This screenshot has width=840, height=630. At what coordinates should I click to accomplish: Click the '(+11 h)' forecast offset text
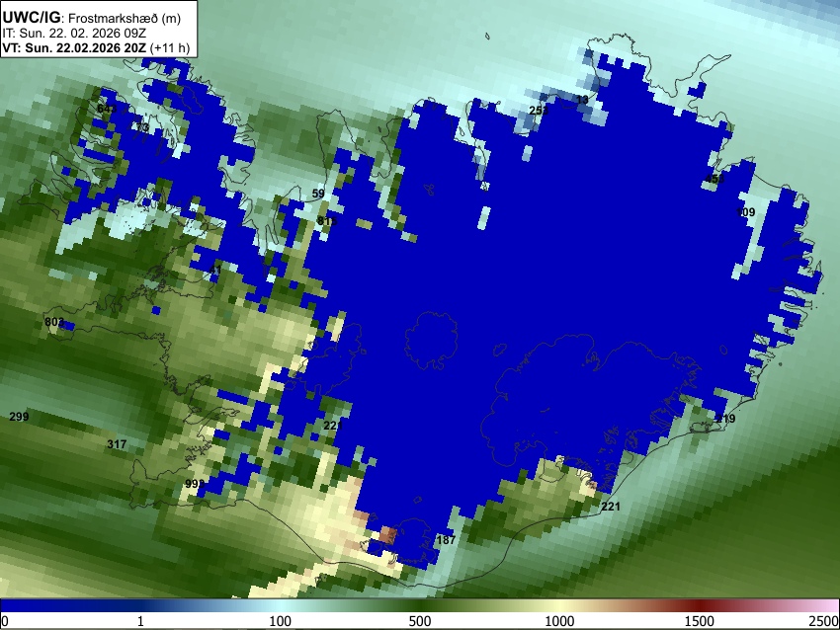[x=170, y=47]
